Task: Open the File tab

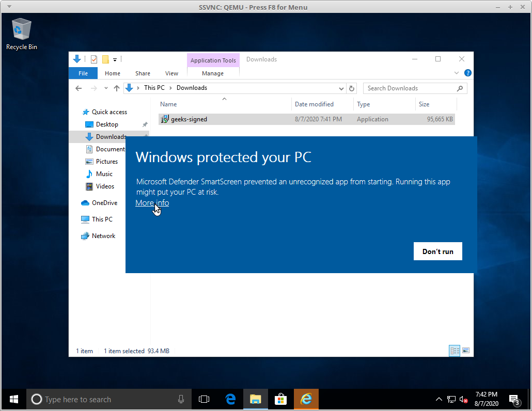Action: 83,73
